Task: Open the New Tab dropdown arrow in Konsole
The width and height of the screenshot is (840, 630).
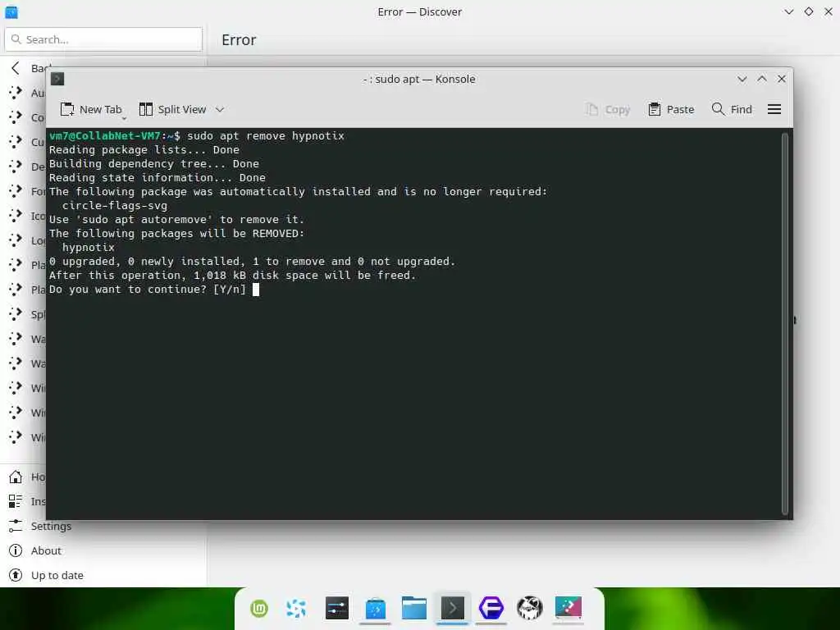Action: (125, 118)
